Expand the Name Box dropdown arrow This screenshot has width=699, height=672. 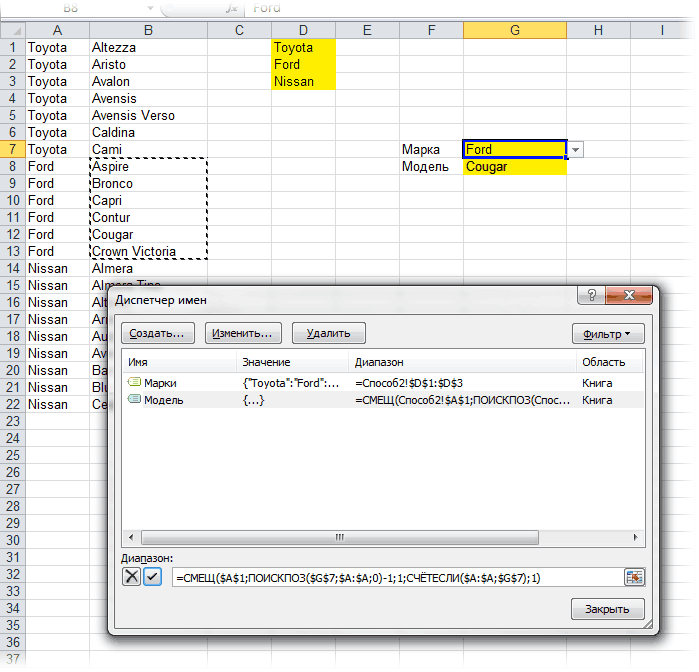(x=151, y=8)
